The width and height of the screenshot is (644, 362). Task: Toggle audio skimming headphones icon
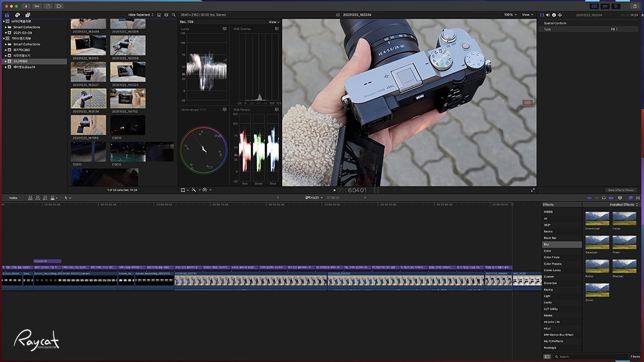point(603,197)
